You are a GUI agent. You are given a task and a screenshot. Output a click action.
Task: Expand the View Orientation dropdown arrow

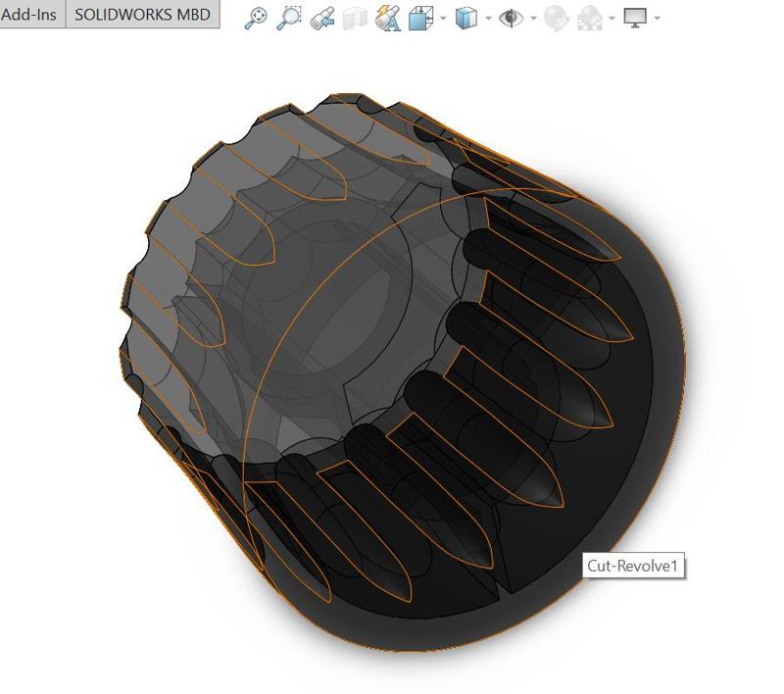coord(443,19)
